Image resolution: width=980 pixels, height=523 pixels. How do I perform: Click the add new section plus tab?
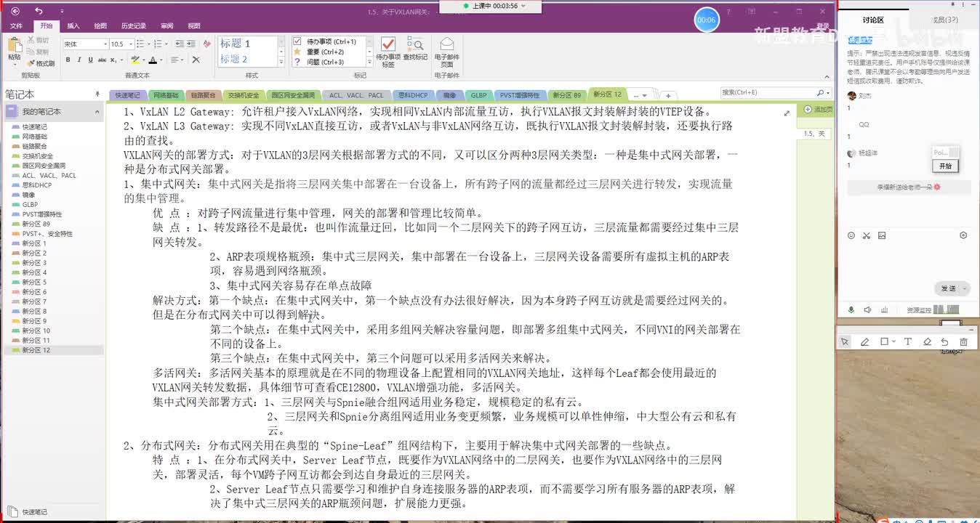pos(668,95)
